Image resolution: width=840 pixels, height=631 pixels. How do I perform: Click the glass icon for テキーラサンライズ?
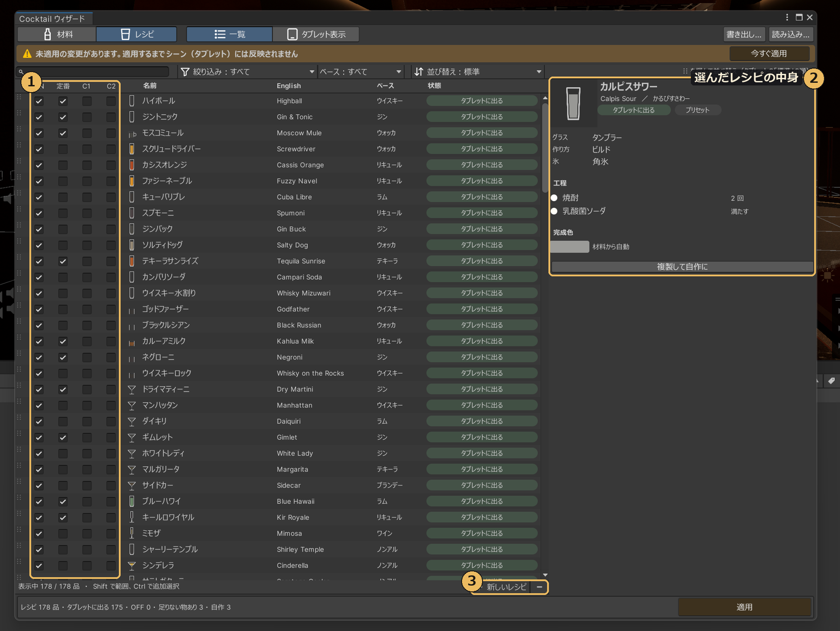(x=132, y=261)
